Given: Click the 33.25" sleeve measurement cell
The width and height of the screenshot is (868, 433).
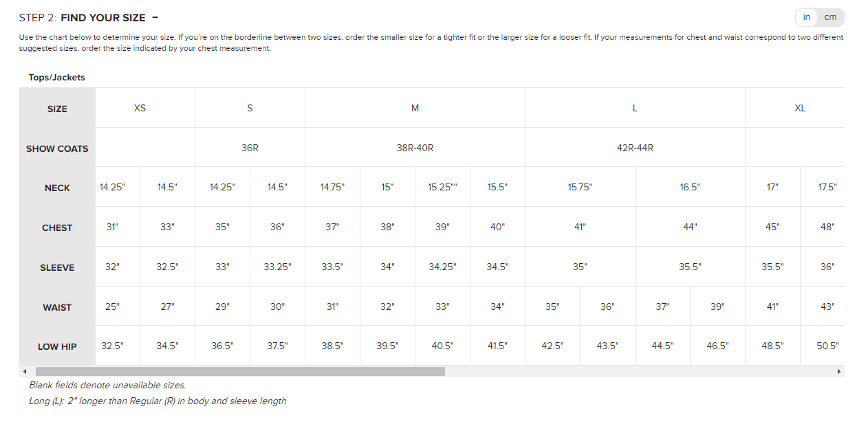Looking at the screenshot, I should [x=277, y=267].
